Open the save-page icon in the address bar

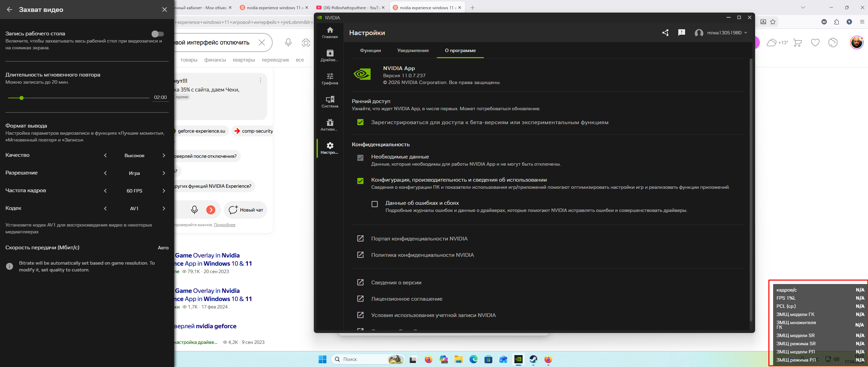pos(763,22)
